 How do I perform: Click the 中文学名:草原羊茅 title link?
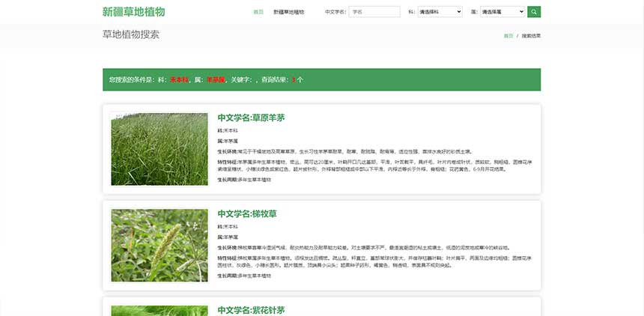click(251, 118)
